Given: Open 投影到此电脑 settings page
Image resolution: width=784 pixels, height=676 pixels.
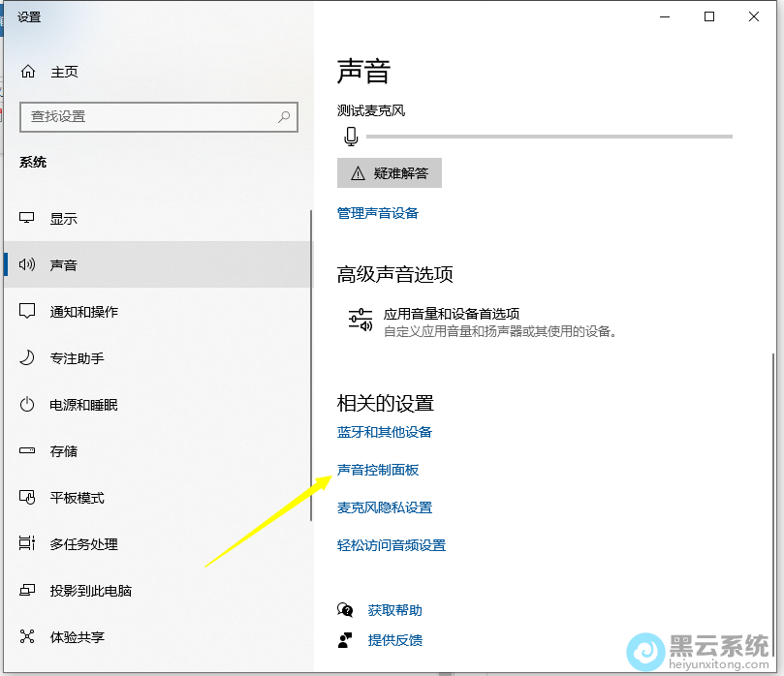Looking at the screenshot, I should click(90, 591).
